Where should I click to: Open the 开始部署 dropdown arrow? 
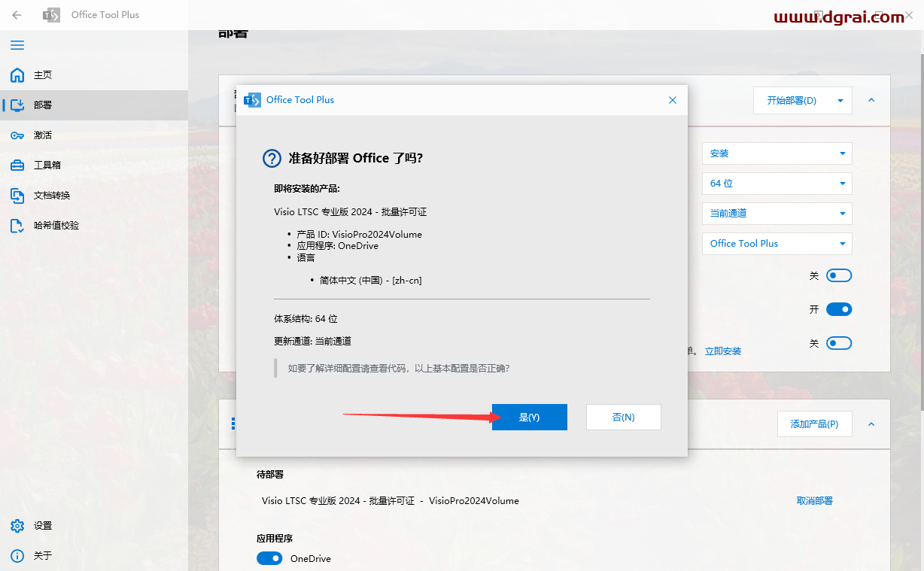(841, 101)
